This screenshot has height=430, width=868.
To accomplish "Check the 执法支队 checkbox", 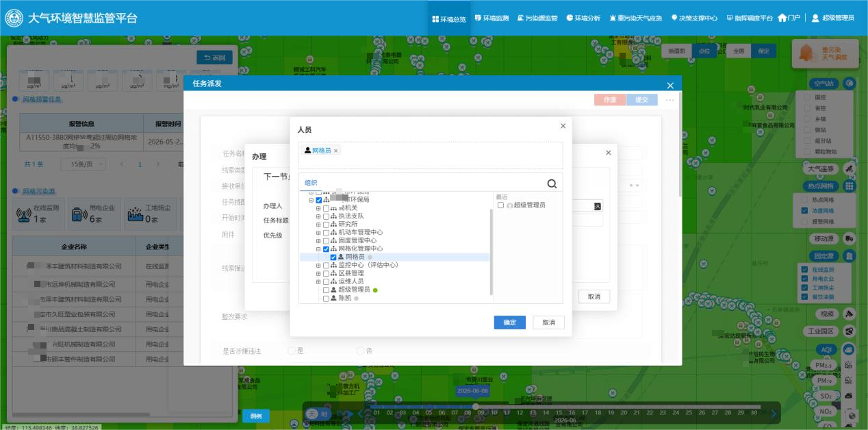I will [326, 216].
